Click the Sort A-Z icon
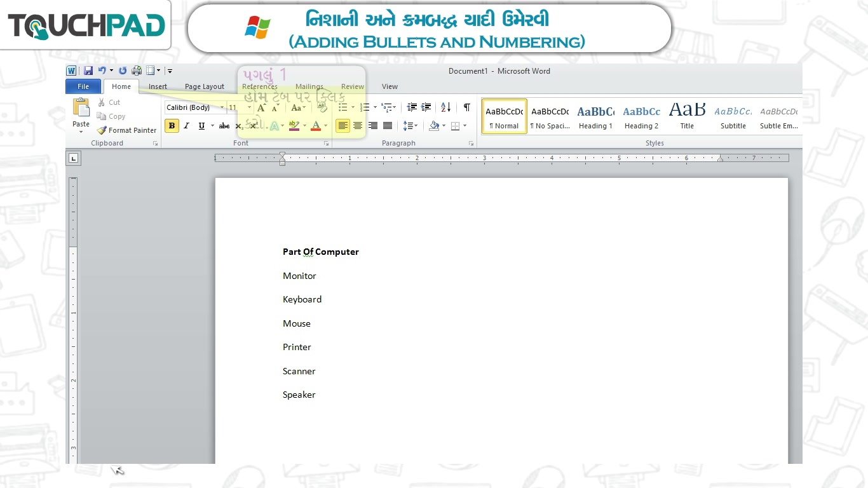The width and height of the screenshot is (868, 488). tap(446, 107)
